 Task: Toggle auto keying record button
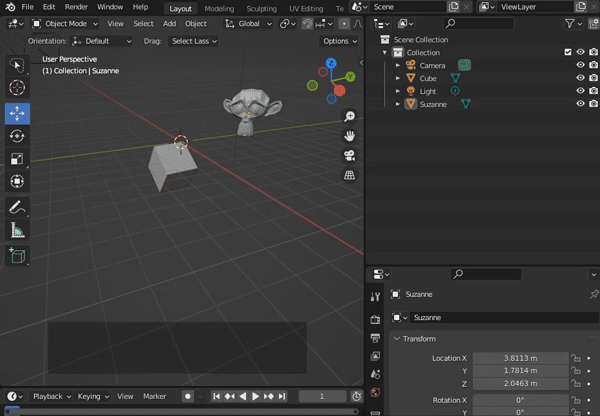point(188,396)
